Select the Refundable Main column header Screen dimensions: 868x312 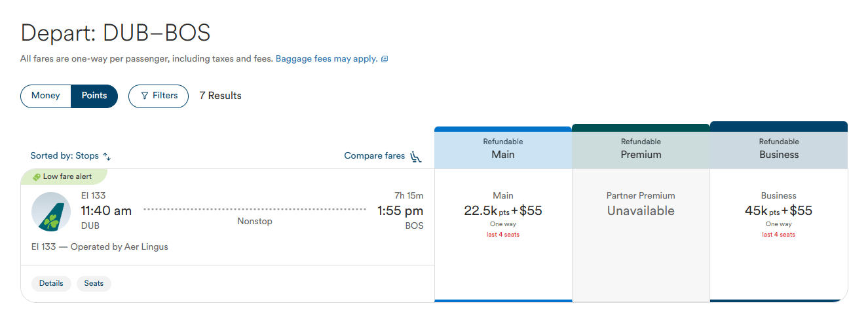coord(502,149)
